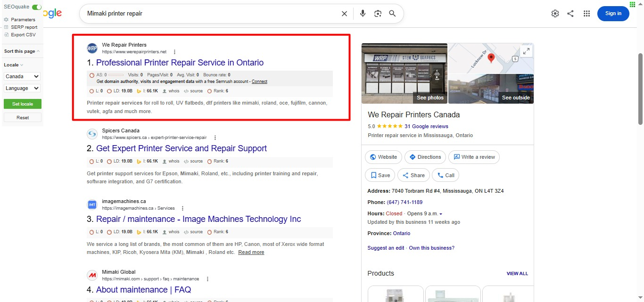This screenshot has height=302, width=644.
Task: Click the page vertical scrollbar
Action: [640, 89]
